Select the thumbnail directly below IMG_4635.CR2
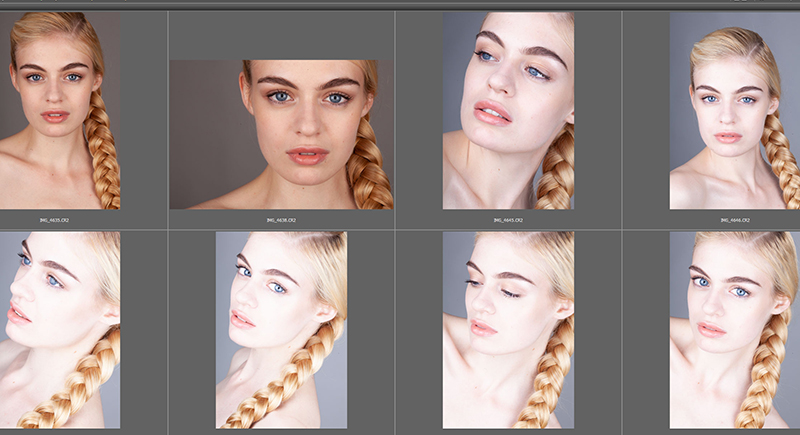This screenshot has width=800, height=435. point(60,330)
